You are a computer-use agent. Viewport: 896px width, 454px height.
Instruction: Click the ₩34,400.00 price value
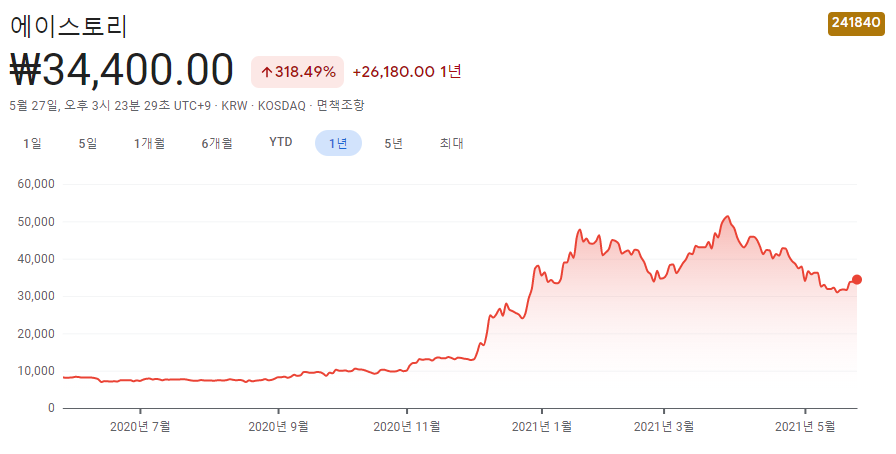pyautogui.click(x=122, y=70)
